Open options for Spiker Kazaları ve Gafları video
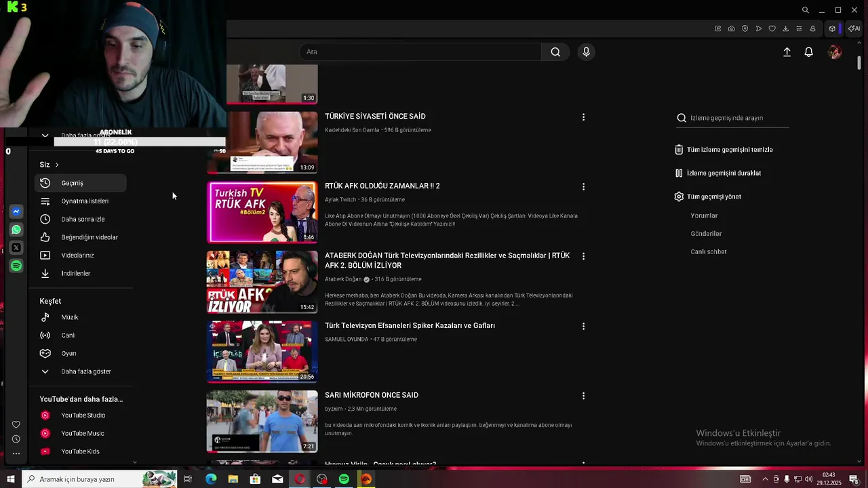Screen dimensions: 868x488 click(x=583, y=326)
